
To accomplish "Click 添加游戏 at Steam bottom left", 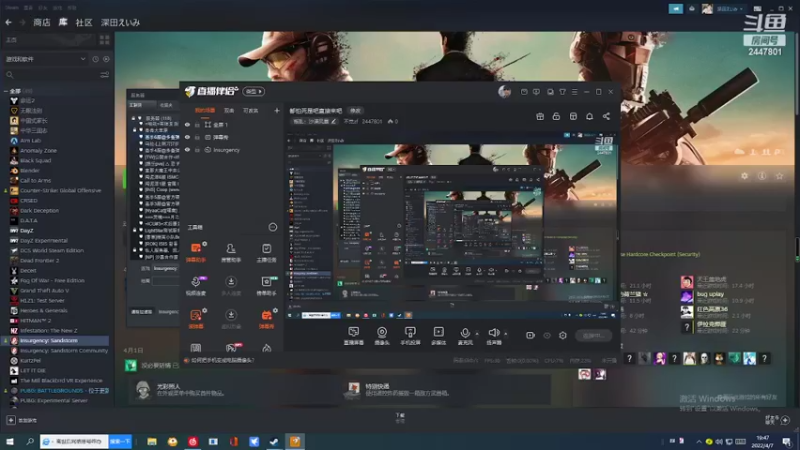I will pos(21,420).
